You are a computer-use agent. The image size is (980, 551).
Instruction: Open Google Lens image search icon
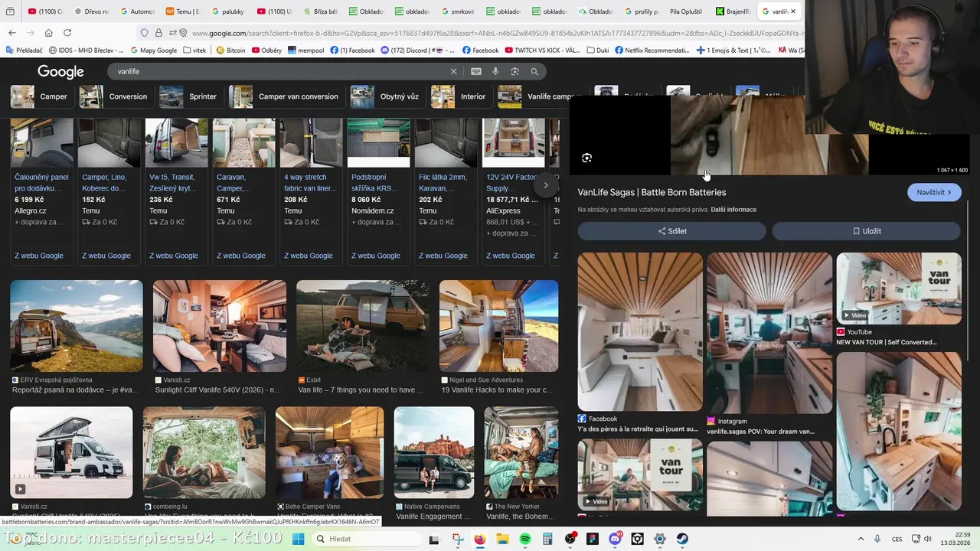click(515, 71)
